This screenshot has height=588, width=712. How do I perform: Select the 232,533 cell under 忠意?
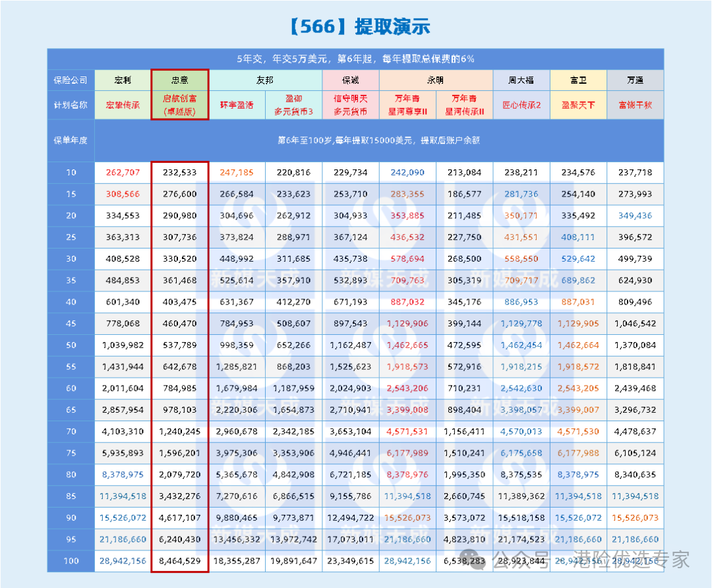click(x=180, y=173)
